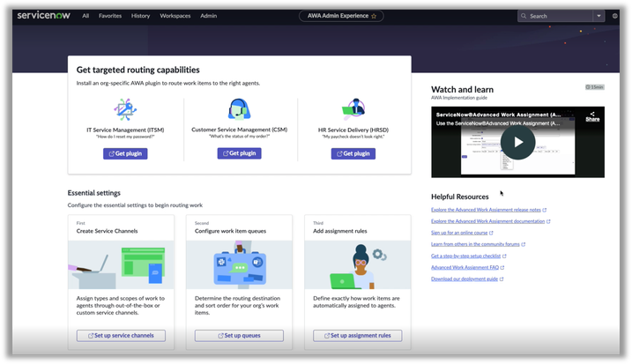Click external-link icon beside online course link
This screenshot has width=632, height=364.
click(491, 233)
